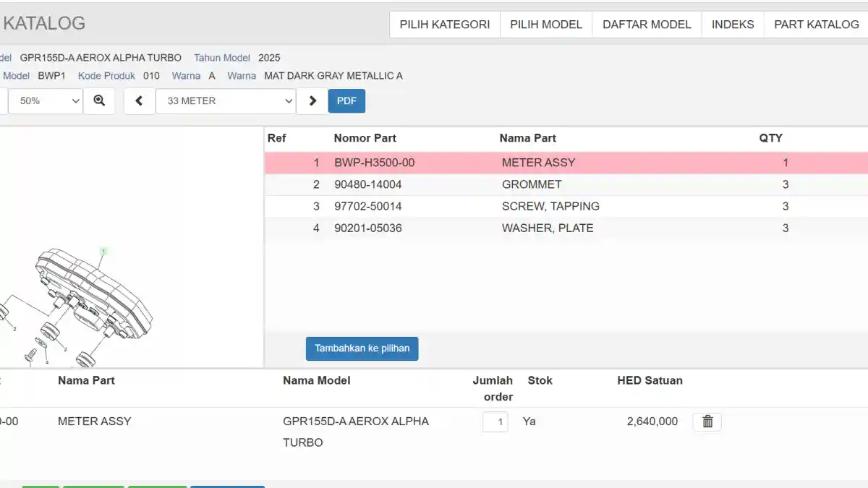868x488 pixels.
Task: Click the zoom-in magnifier icon
Action: 99,101
